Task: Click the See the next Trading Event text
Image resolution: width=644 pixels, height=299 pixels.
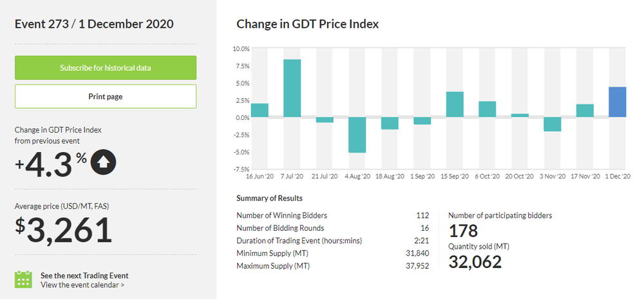Action: pyautogui.click(x=84, y=275)
